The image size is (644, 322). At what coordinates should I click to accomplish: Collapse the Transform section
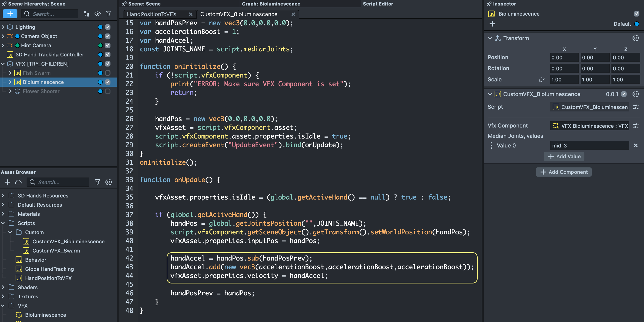tap(490, 38)
